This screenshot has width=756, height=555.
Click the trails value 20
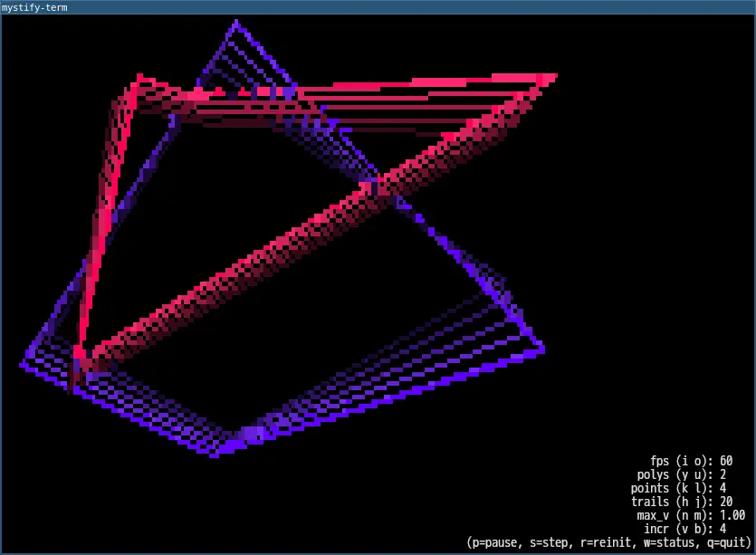726,502
